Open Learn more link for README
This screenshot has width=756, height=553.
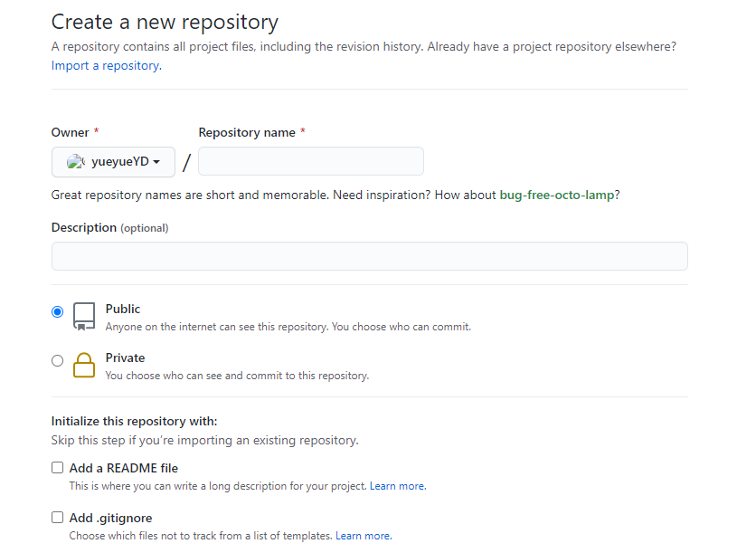point(398,486)
